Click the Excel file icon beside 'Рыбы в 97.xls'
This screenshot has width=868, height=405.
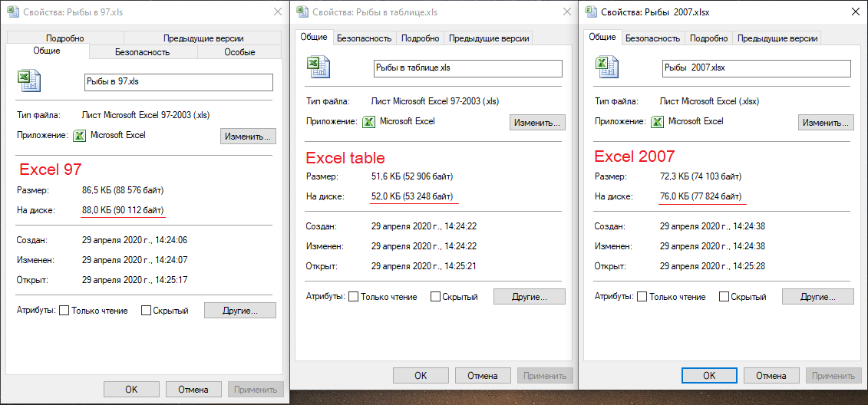(x=28, y=81)
